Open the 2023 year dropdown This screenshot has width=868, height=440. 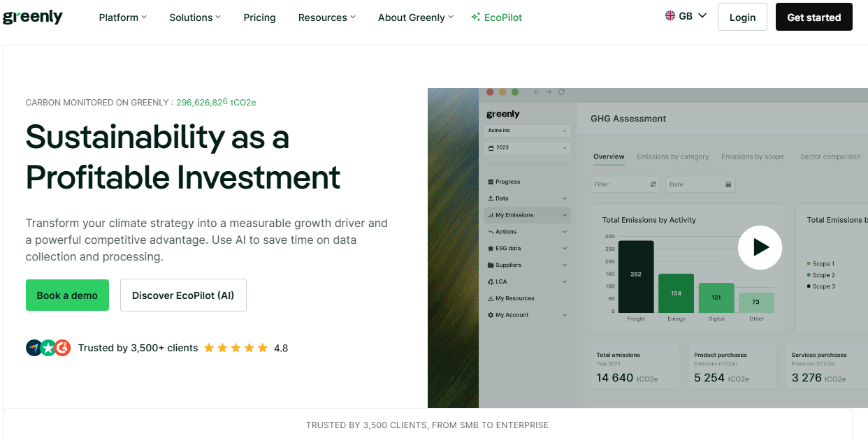coord(527,148)
